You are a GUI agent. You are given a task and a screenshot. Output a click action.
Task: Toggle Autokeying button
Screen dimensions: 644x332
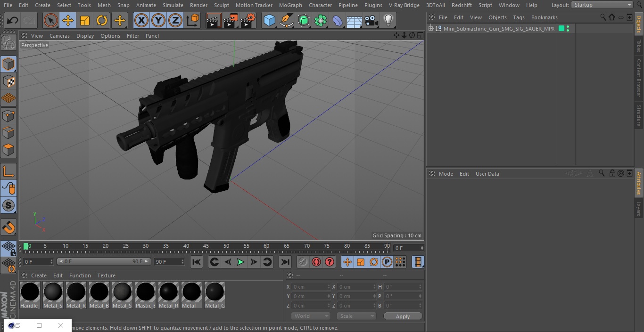316,262
